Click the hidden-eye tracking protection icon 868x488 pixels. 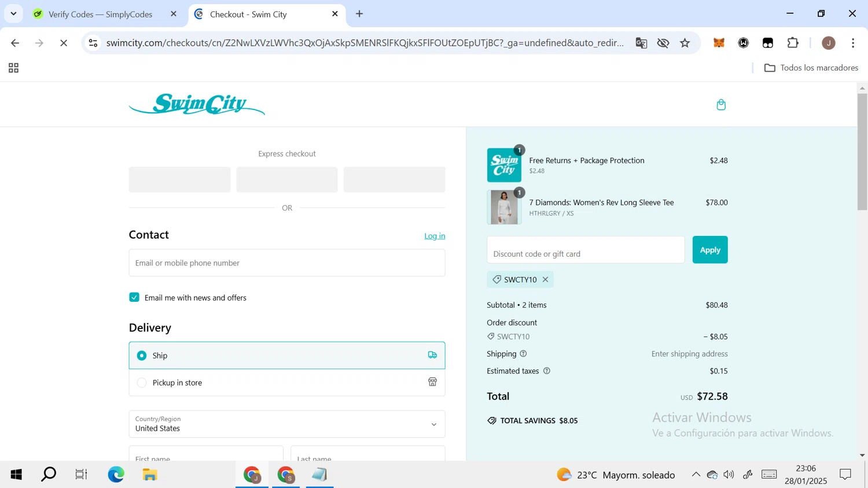click(663, 43)
